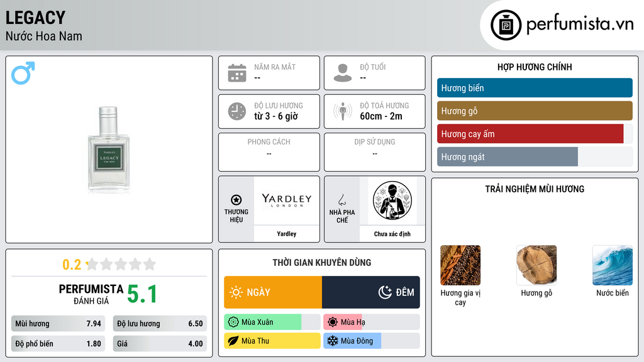Click the sillage icon beside Độ toả hương

(343, 111)
